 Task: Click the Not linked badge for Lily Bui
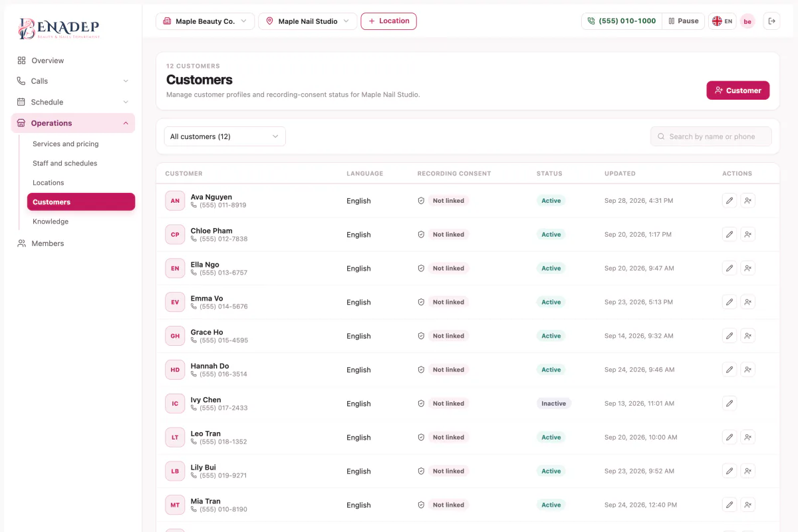click(x=448, y=471)
